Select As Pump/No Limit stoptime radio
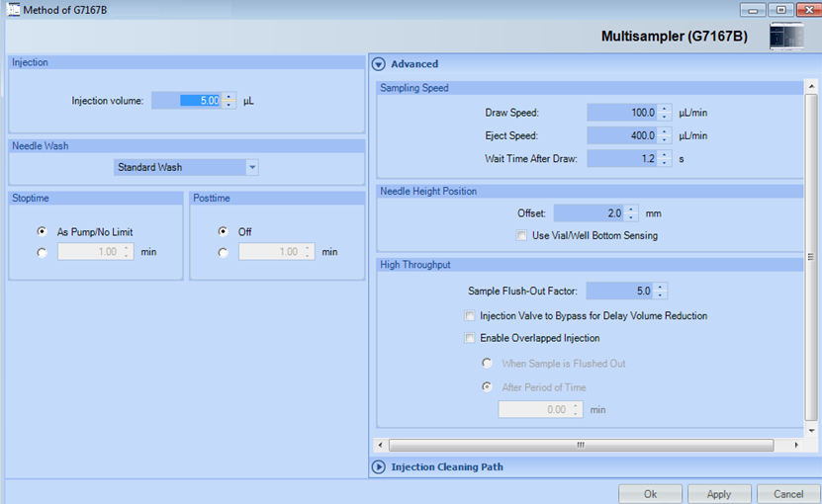This screenshot has width=822, height=504. [x=42, y=232]
